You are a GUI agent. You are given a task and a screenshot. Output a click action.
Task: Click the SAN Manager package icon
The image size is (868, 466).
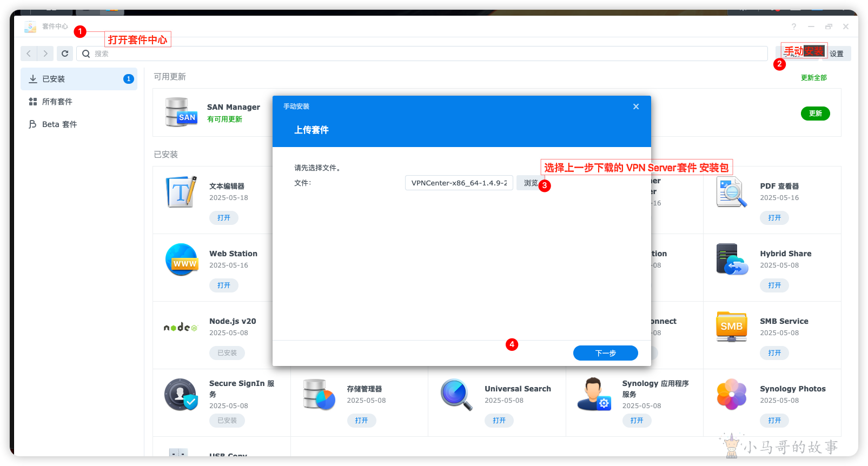pyautogui.click(x=181, y=112)
